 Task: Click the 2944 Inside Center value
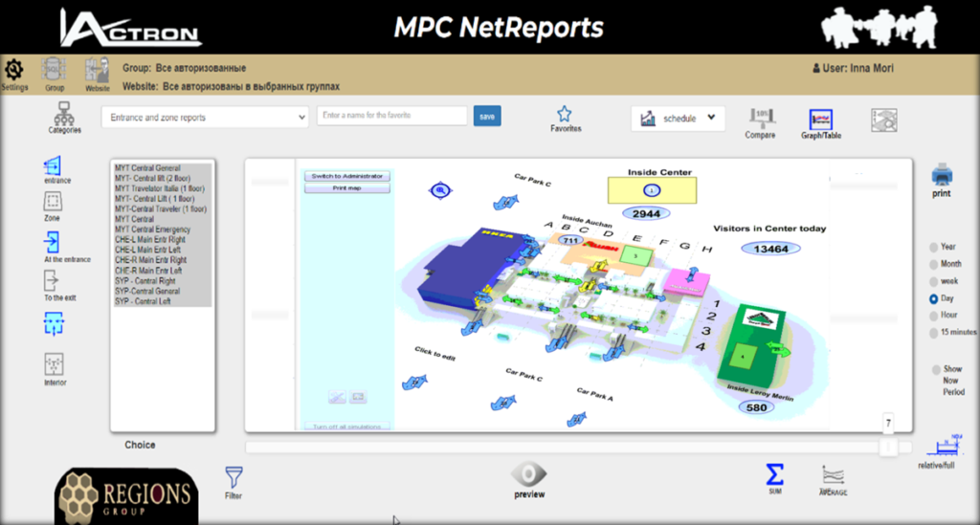(646, 213)
